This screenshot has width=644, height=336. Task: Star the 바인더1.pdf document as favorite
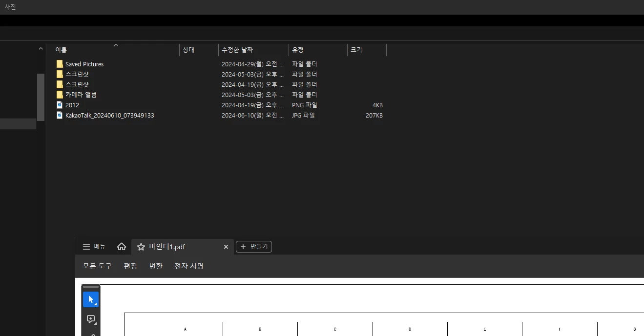point(141,247)
